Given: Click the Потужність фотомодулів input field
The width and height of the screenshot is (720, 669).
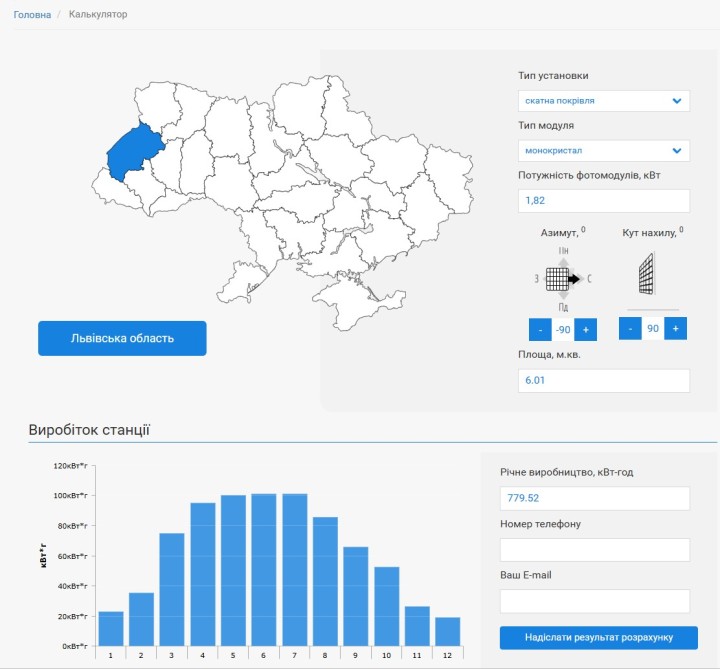Looking at the screenshot, I should tap(604, 201).
